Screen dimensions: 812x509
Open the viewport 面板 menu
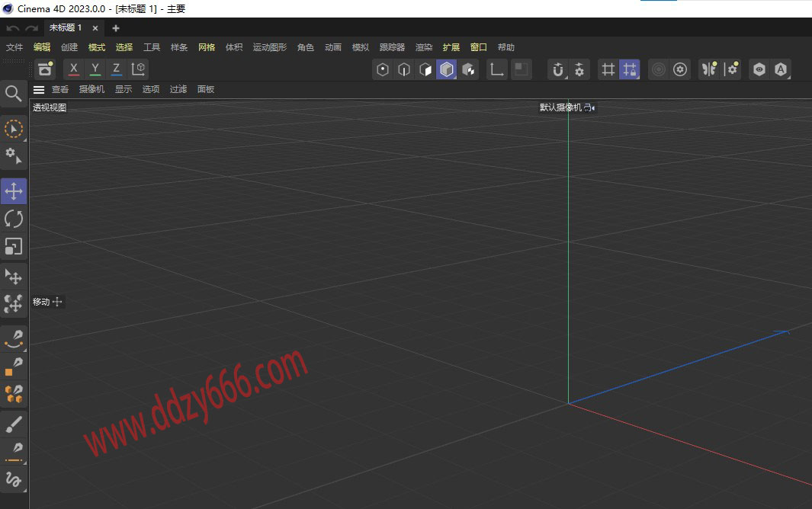click(206, 90)
